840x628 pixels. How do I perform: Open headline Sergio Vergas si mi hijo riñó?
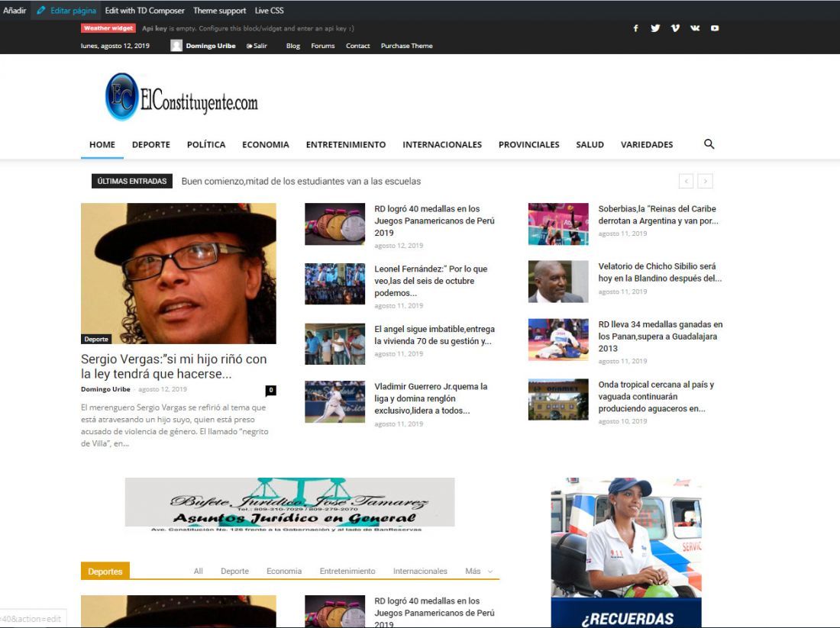pos(173,367)
